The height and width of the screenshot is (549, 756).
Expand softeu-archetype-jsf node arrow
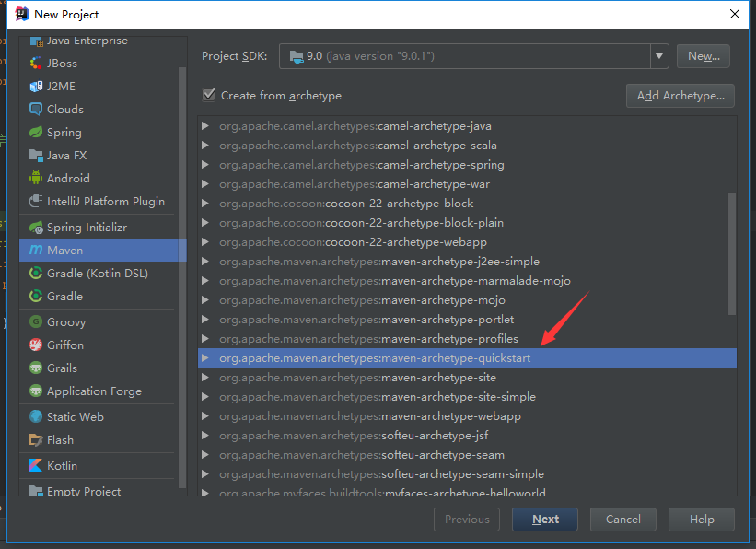pos(205,435)
